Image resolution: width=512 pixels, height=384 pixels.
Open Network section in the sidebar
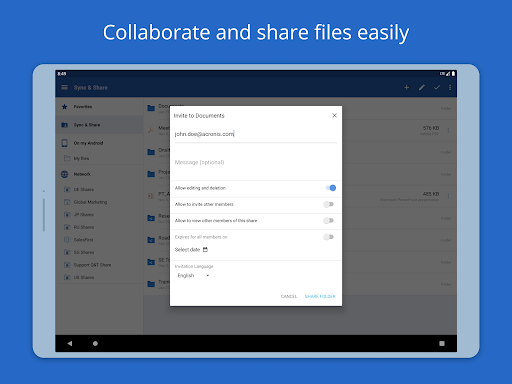pyautogui.click(x=100, y=174)
